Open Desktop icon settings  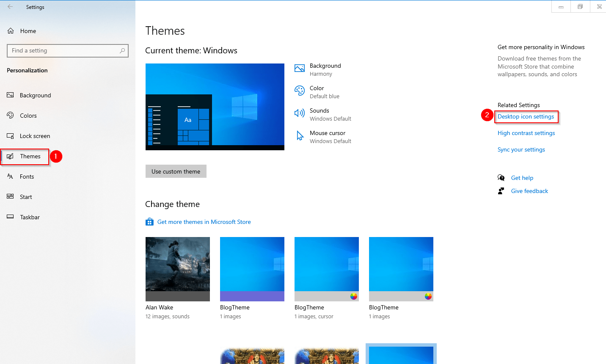click(526, 116)
